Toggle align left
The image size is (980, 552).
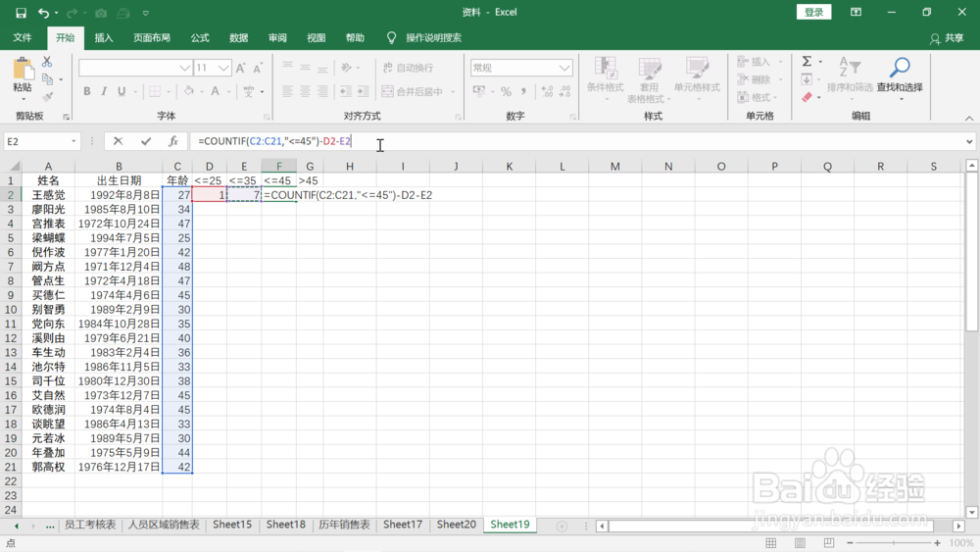click(287, 92)
